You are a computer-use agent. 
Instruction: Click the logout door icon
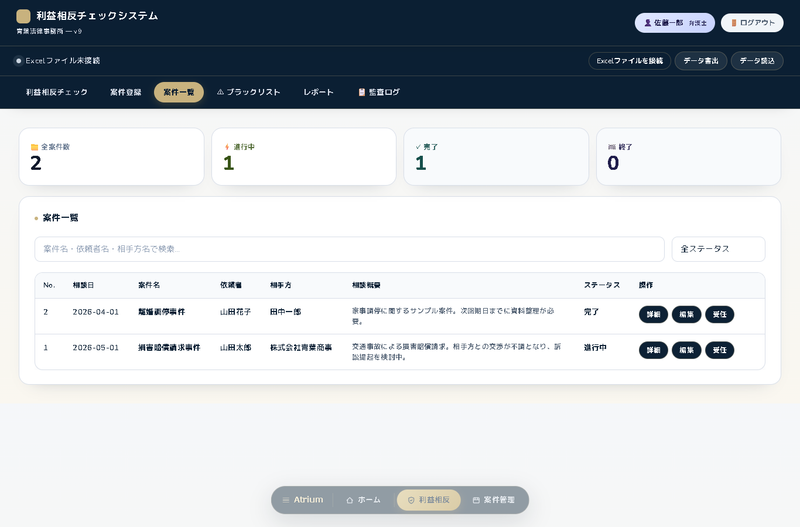click(734, 23)
